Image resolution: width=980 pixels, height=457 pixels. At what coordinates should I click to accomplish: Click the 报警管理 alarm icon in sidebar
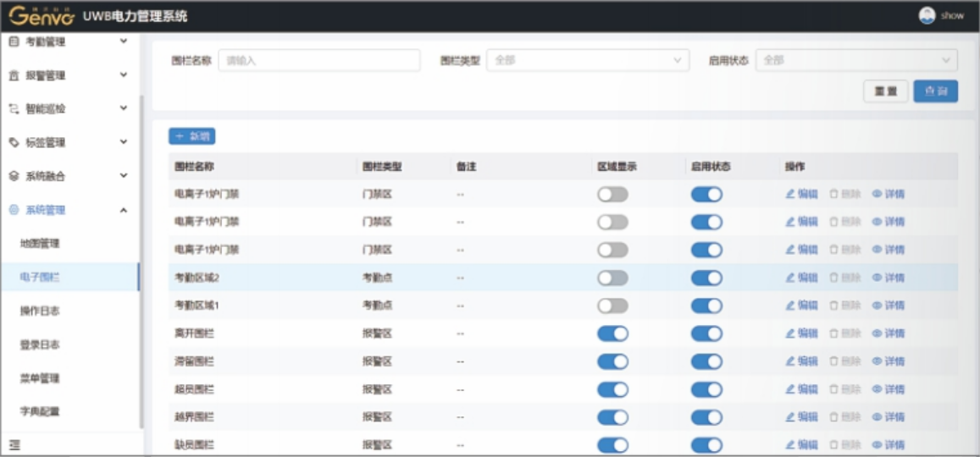[14, 75]
